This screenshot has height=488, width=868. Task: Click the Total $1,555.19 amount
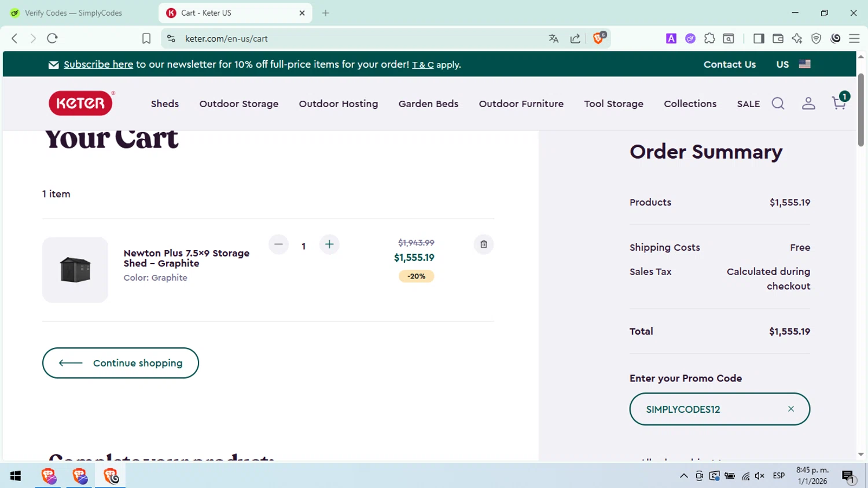coord(789,331)
